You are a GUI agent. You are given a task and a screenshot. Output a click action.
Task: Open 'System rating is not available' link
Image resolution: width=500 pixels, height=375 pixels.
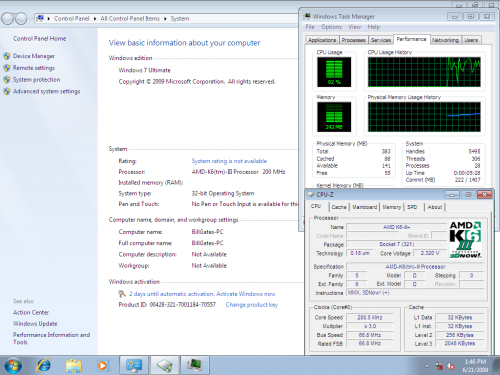(229, 161)
